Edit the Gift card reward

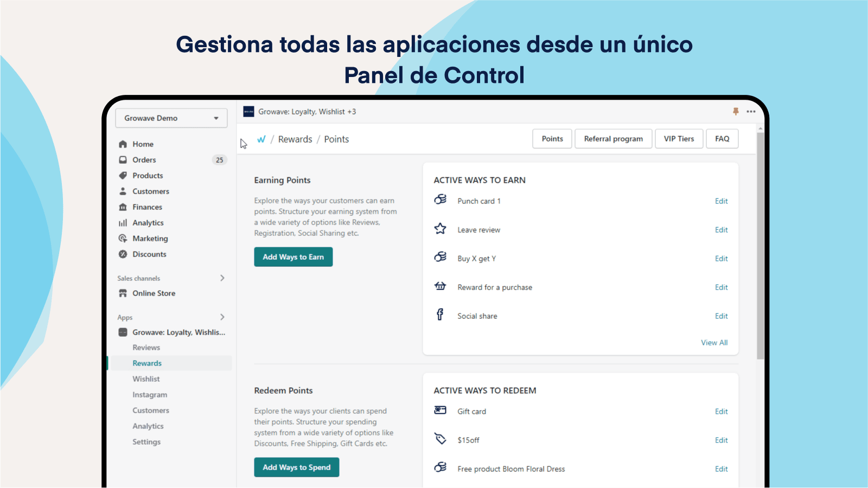point(722,412)
